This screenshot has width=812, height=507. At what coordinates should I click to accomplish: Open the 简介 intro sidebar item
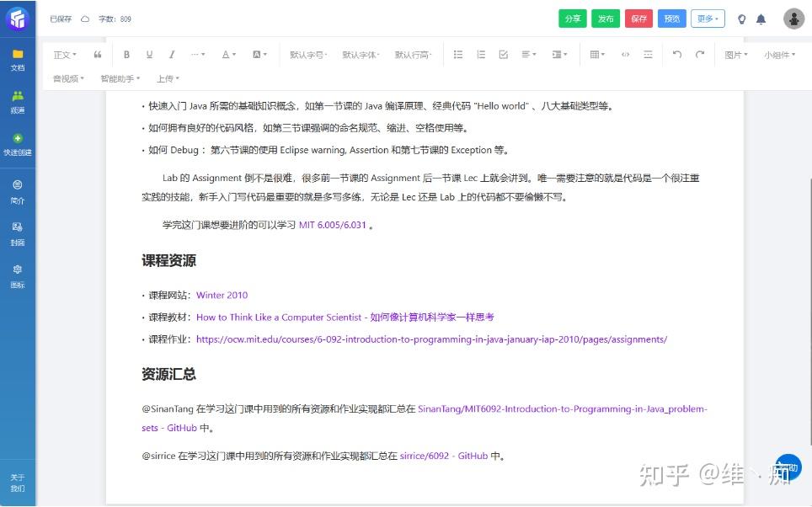[18, 192]
